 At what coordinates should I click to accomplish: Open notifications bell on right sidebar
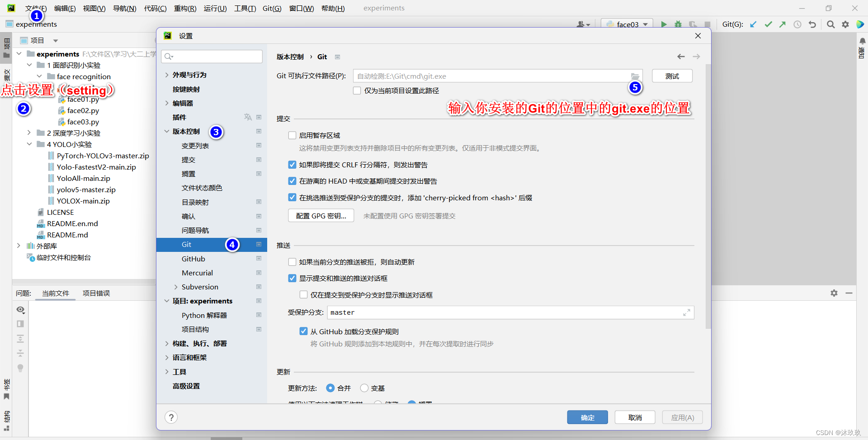tap(862, 41)
